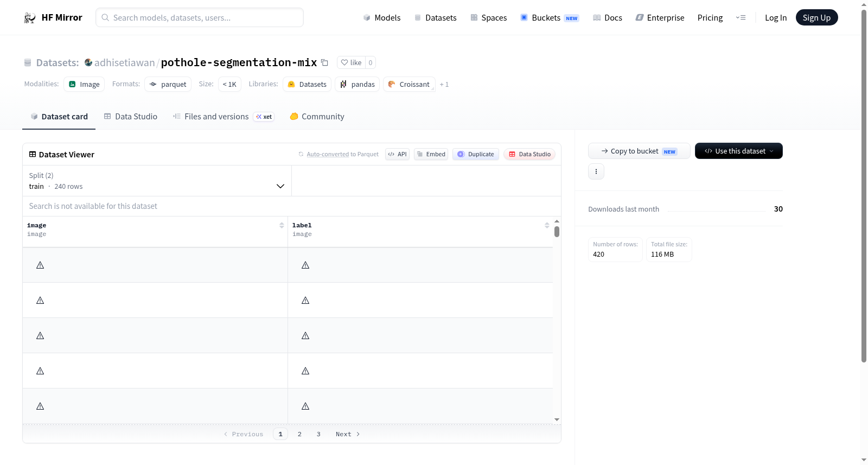Click the Duplicate button
The width and height of the screenshot is (868, 465).
tap(476, 154)
